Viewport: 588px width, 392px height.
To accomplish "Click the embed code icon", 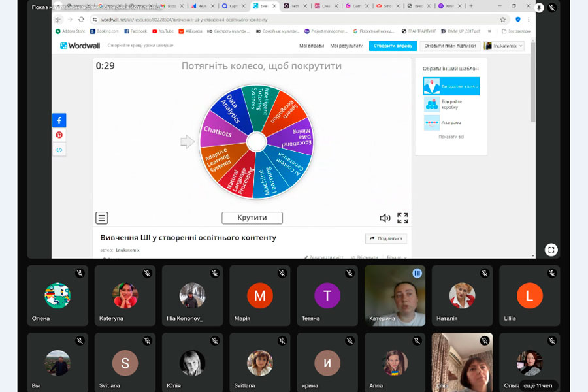I will 59,150.
